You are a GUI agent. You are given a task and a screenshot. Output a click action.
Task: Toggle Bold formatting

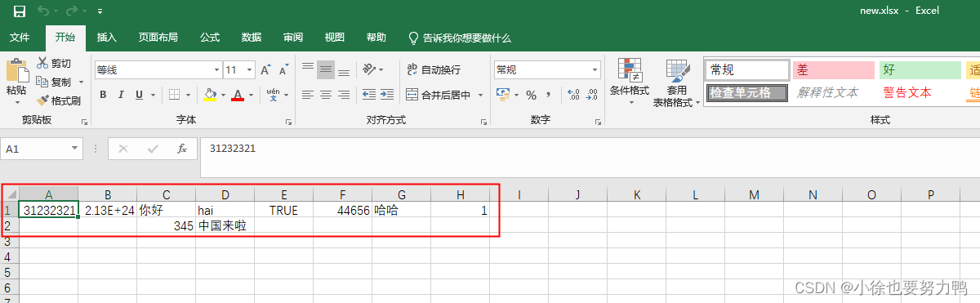104,95
